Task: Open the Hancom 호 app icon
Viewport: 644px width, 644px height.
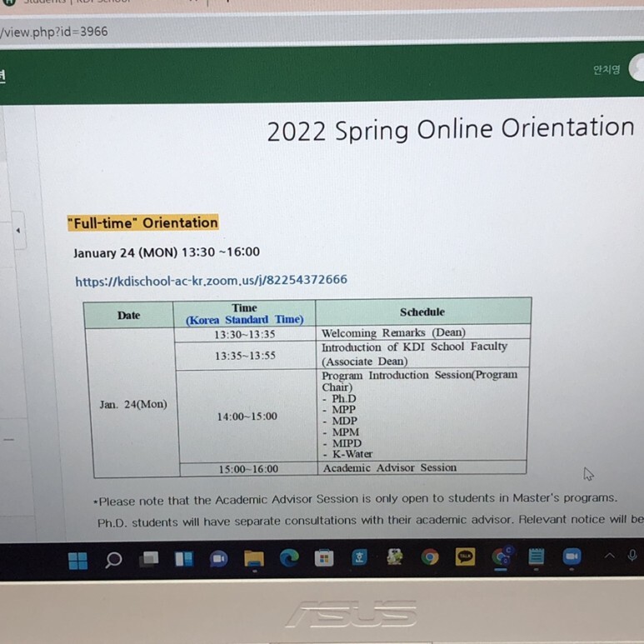Action: (x=359, y=557)
